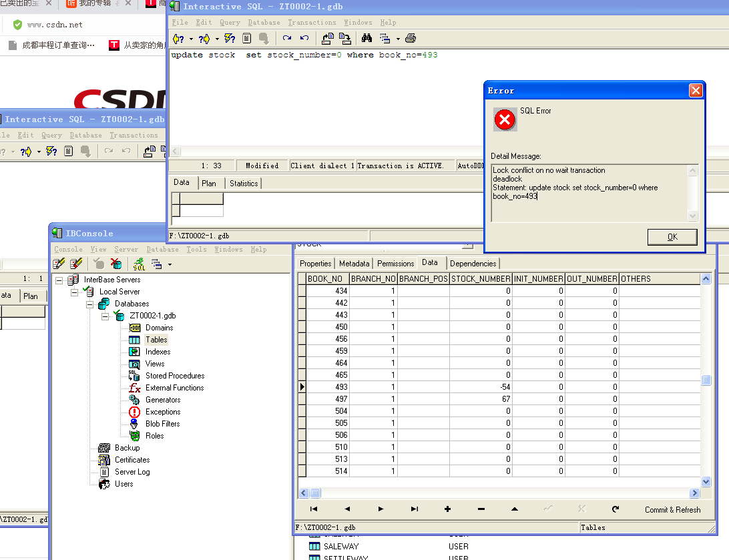Click Disconnect database icon in IBConsole toolbar
Screen dimensions: 729x560
coord(115,264)
